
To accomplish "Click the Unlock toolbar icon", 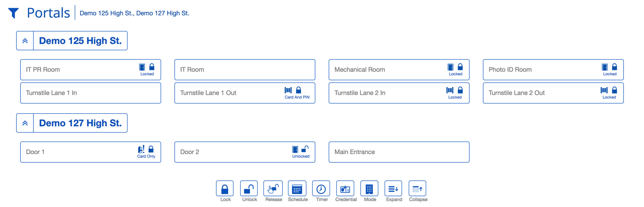I will [249, 189].
